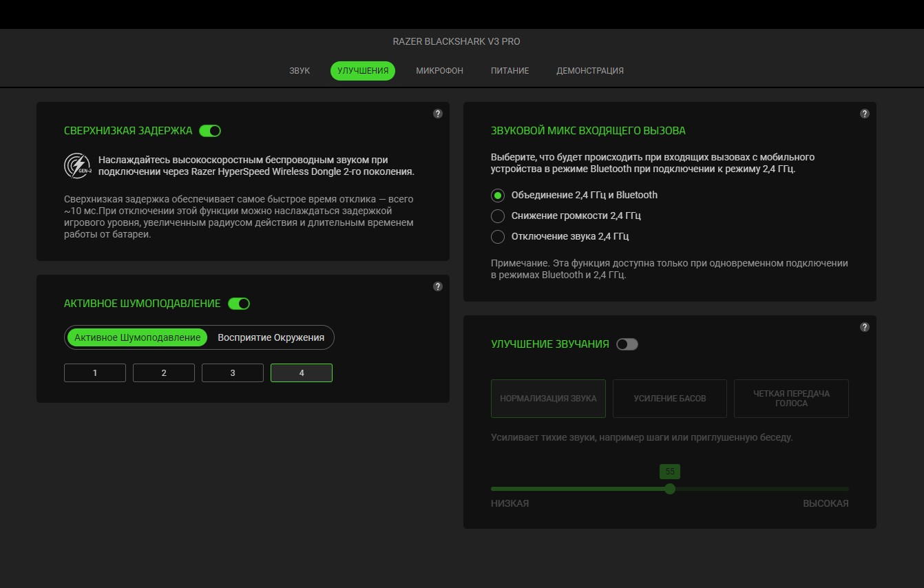
Task: Click the Низкая slider label
Action: click(510, 503)
